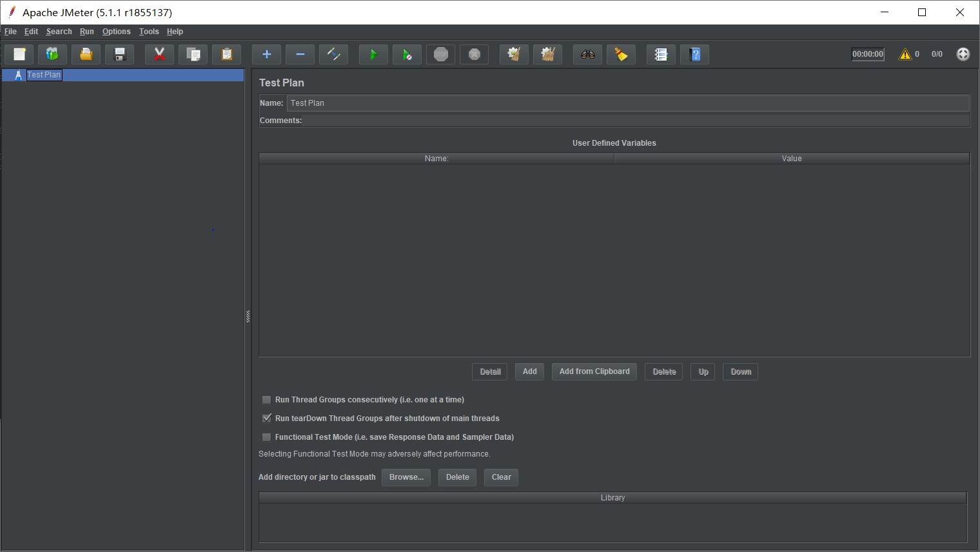Click the Open file folder icon
This screenshot has width=980, height=552.
click(x=86, y=54)
